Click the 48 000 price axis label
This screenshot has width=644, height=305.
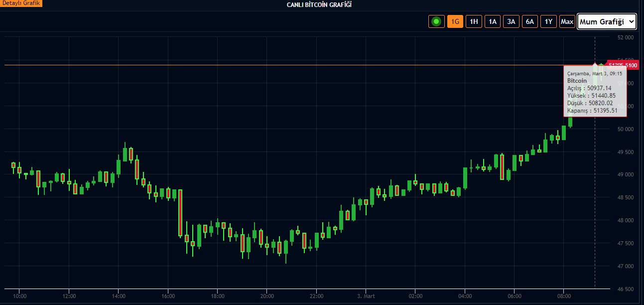(x=625, y=220)
